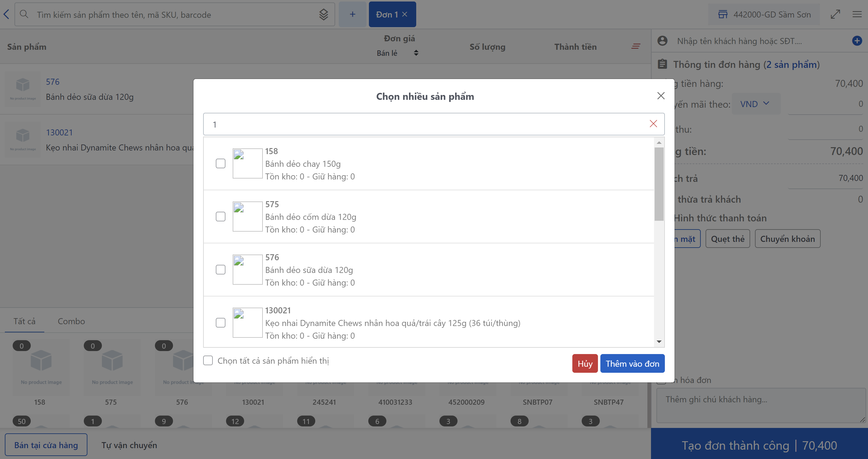Switch to the Combo tab
Image resolution: width=868 pixels, height=459 pixels.
[71, 321]
